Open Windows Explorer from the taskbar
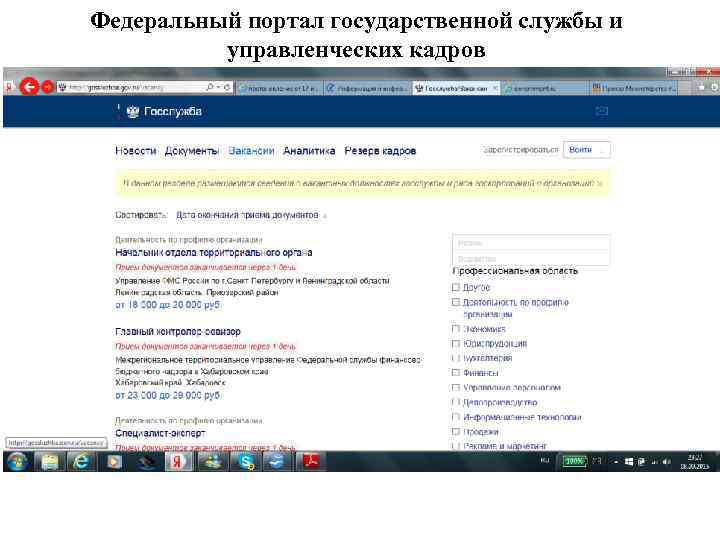This screenshot has height=540, width=720. pyautogui.click(x=50, y=461)
